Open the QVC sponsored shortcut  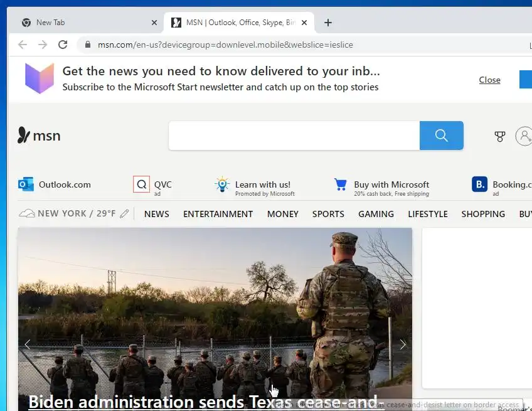tap(152, 186)
